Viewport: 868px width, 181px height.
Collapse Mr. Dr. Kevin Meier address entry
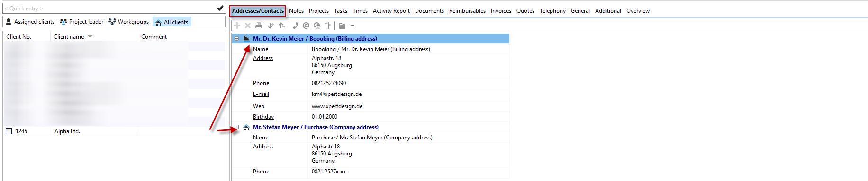[x=237, y=38]
